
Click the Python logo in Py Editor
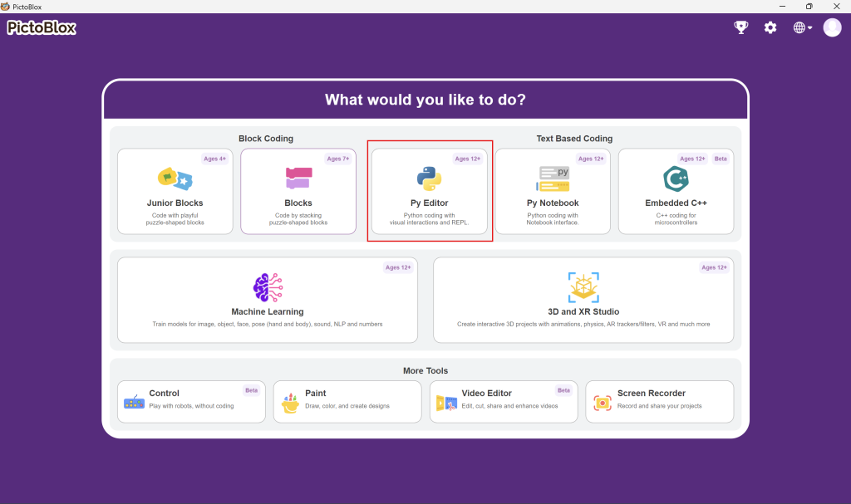(430, 179)
